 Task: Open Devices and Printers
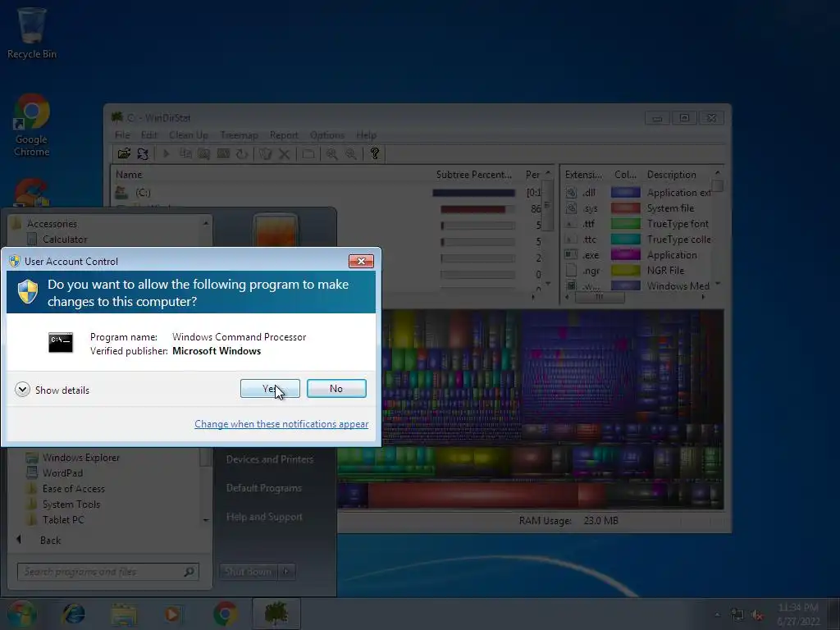269,459
